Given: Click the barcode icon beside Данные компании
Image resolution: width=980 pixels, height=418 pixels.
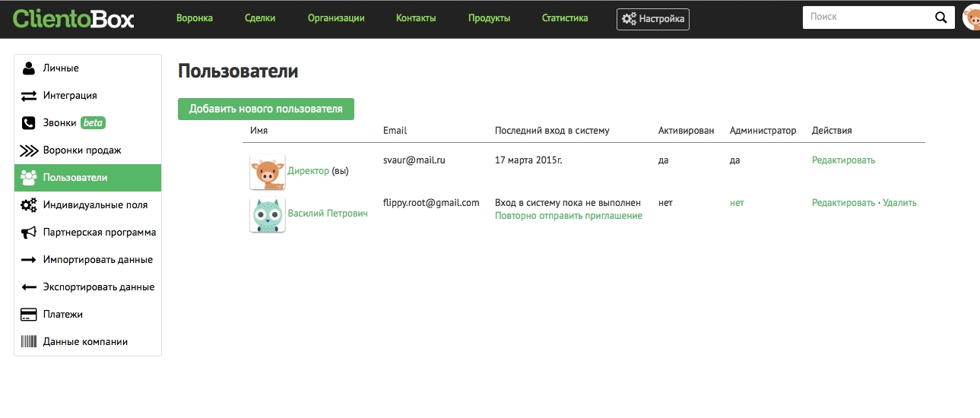Looking at the screenshot, I should coord(29,342).
